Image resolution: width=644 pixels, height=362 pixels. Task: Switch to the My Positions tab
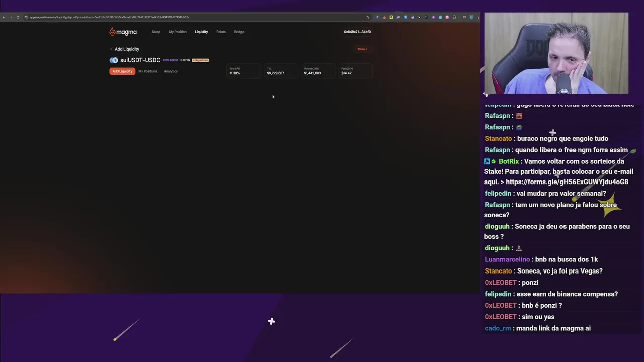tap(148, 71)
